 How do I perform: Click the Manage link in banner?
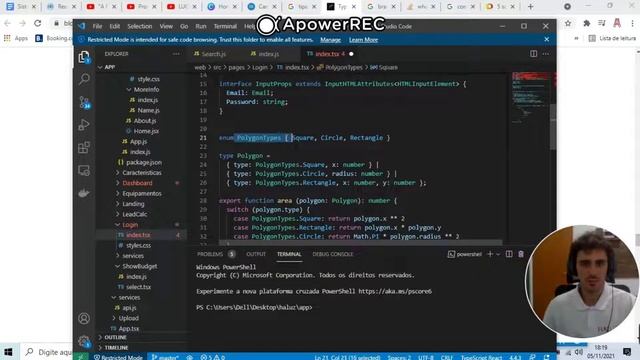tap(330, 40)
